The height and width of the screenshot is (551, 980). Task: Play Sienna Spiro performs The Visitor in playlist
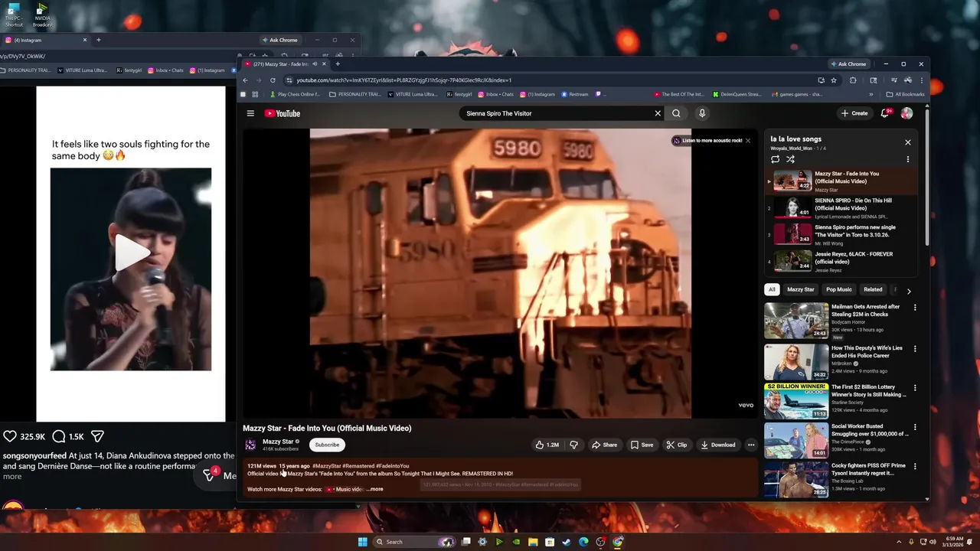[842, 234]
